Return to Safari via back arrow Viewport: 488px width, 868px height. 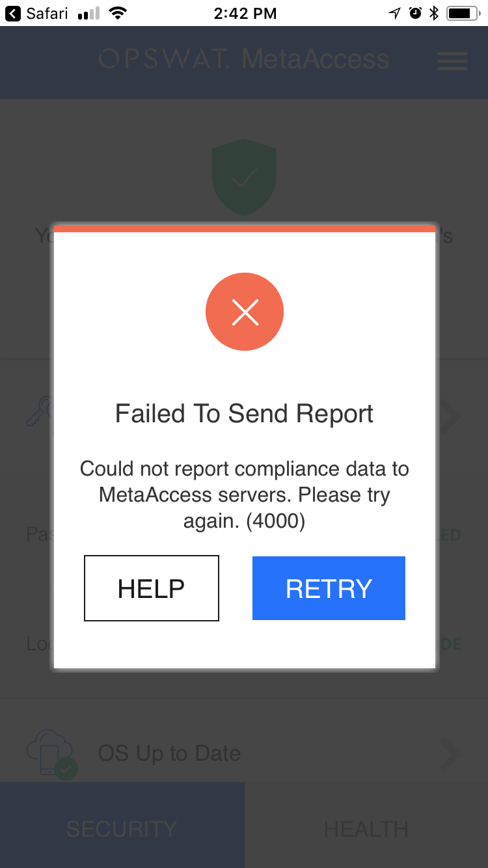pyautogui.click(x=12, y=13)
